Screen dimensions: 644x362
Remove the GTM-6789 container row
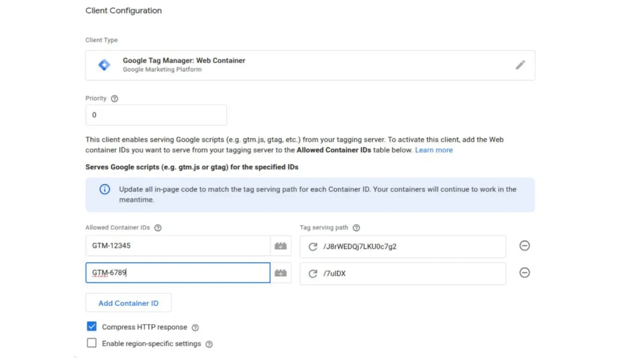525,272
